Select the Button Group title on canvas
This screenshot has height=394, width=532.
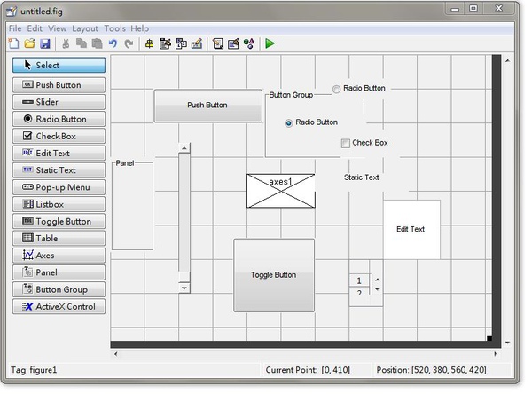291,95
